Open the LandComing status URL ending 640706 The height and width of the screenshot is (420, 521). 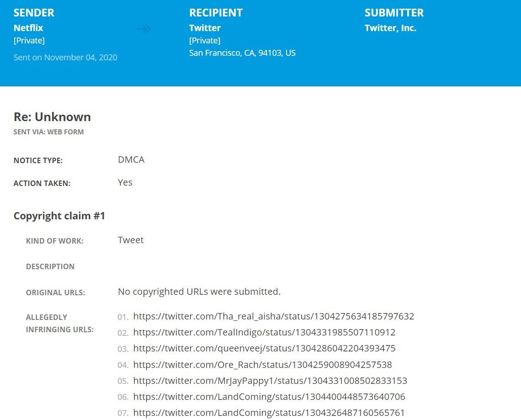click(269, 396)
